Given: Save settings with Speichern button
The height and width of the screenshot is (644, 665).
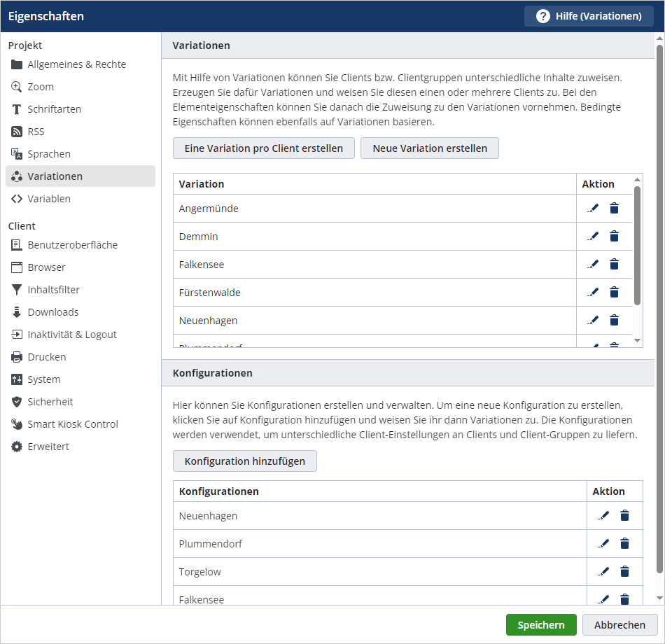Looking at the screenshot, I should [540, 625].
